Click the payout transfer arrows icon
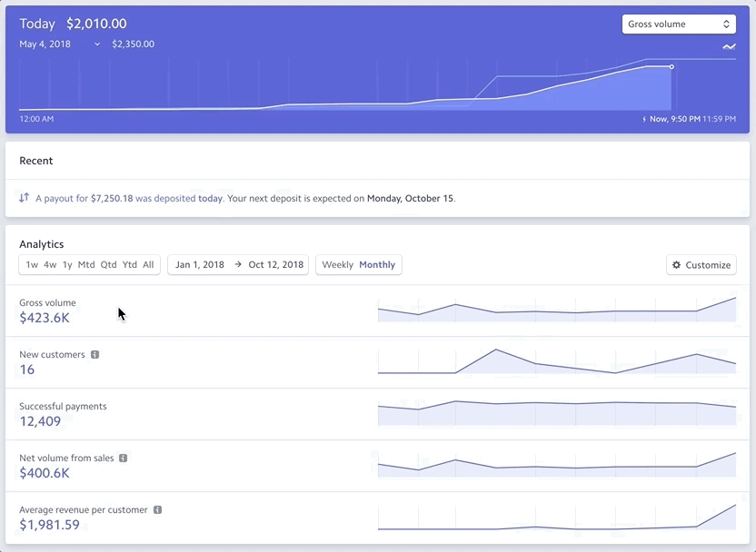Viewport: 756px width, 552px height. pyautogui.click(x=25, y=198)
